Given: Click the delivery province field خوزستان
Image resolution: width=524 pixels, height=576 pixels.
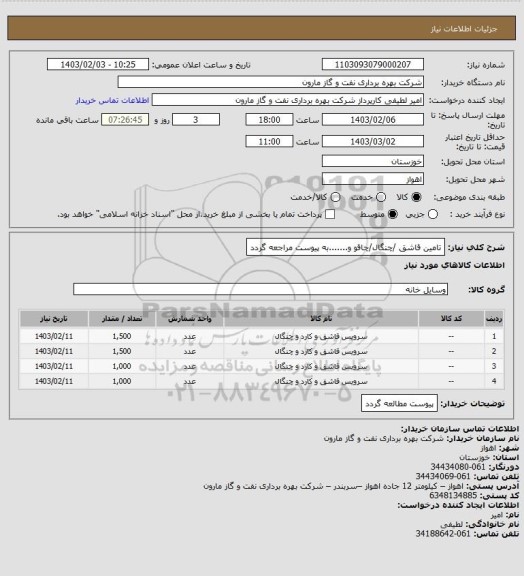Looking at the screenshot, I should (x=373, y=161).
